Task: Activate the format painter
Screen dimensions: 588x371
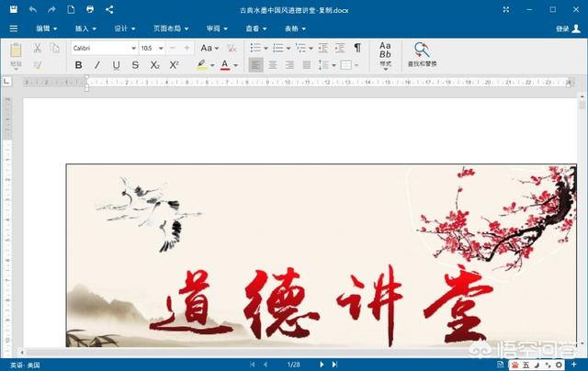Action: coord(37,65)
